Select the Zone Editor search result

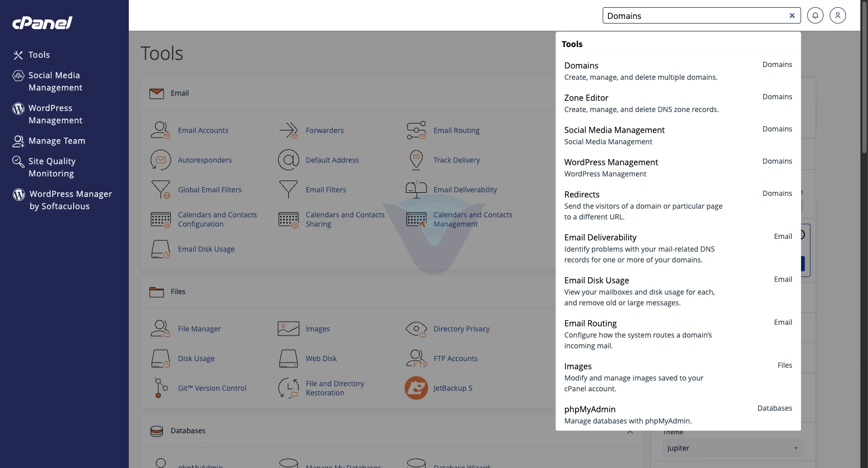[678, 103]
